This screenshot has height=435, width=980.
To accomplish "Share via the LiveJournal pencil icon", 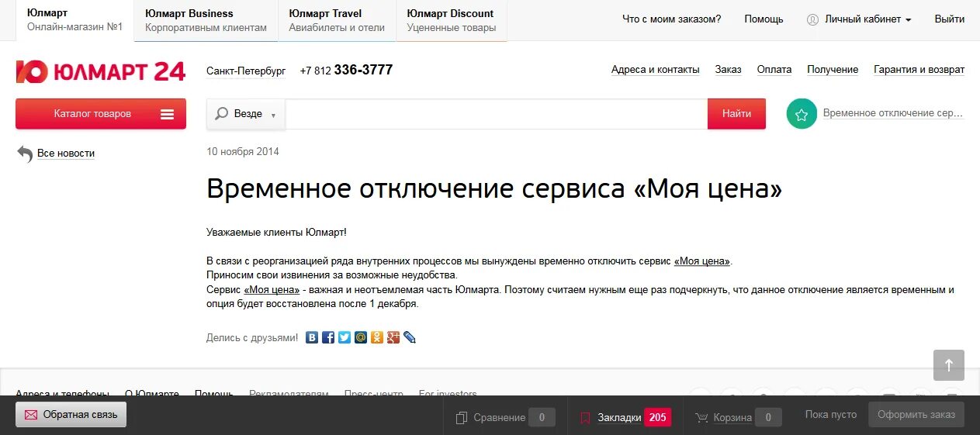I will click(410, 337).
